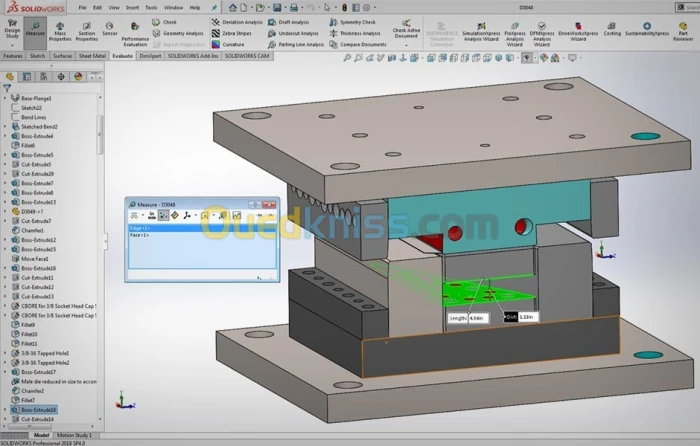Select Face<1> in the Measure list
The width and height of the screenshot is (700, 446).
point(202,235)
